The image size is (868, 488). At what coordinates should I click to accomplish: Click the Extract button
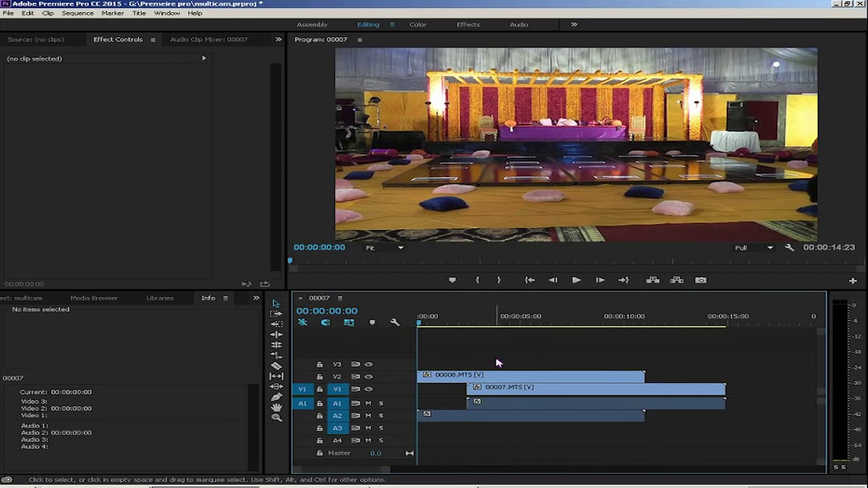[x=677, y=280]
